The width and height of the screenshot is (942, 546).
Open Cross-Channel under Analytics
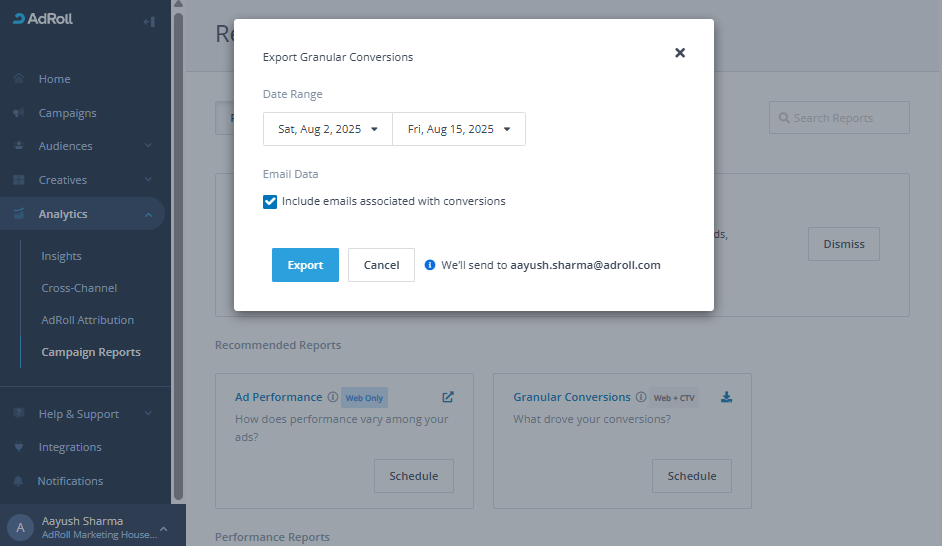[79, 288]
